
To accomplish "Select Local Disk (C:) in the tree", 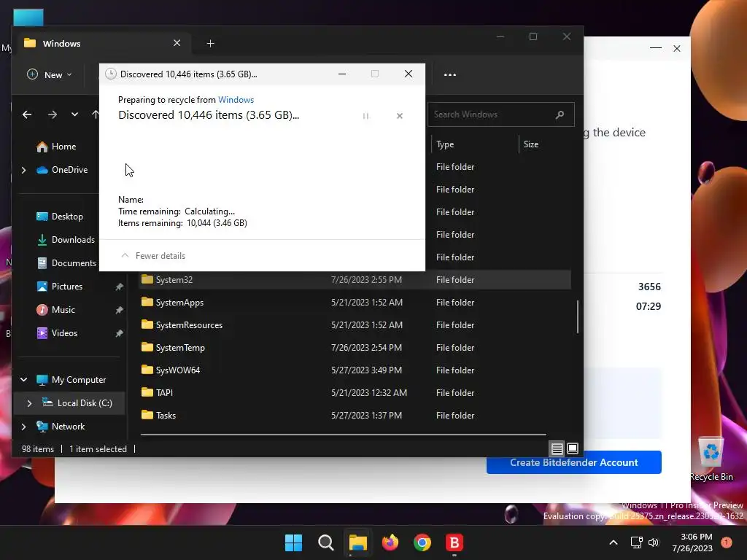I will click(x=77, y=402).
